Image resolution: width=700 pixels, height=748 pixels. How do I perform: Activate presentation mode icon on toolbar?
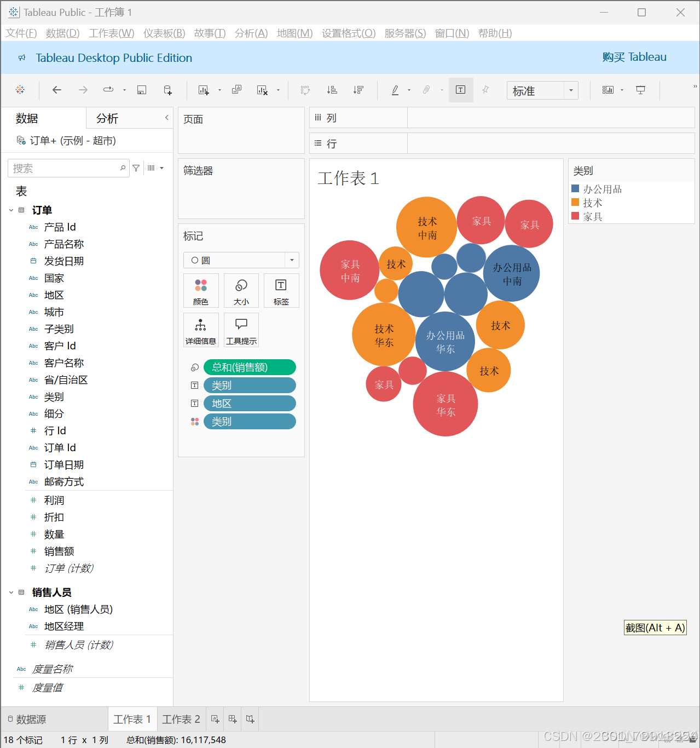[640, 90]
